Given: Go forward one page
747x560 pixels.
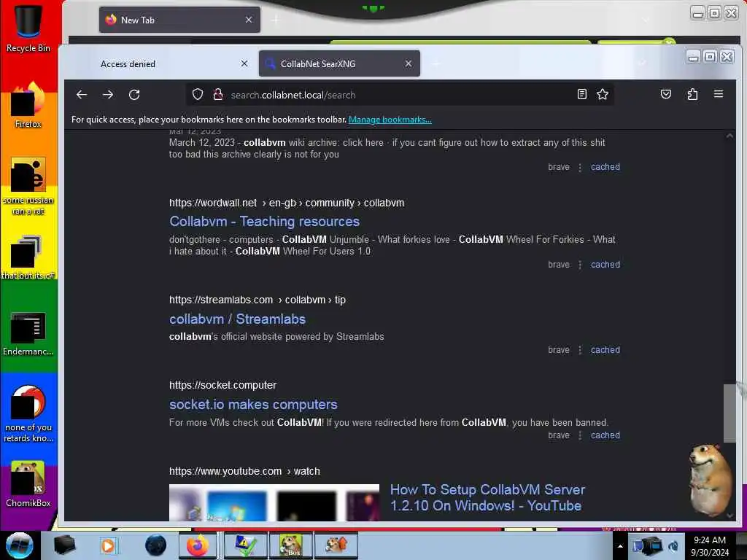Looking at the screenshot, I should click(x=108, y=95).
